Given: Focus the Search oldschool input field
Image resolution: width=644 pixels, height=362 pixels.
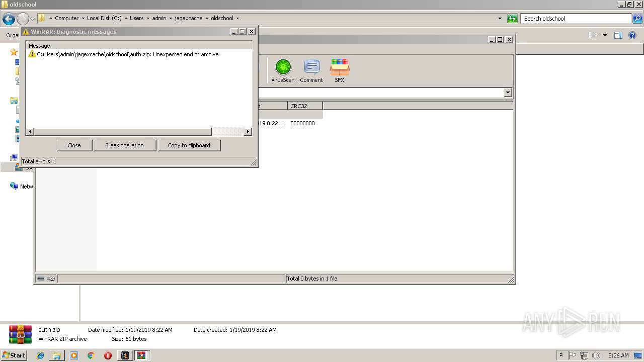Looking at the screenshot, I should [576, 19].
